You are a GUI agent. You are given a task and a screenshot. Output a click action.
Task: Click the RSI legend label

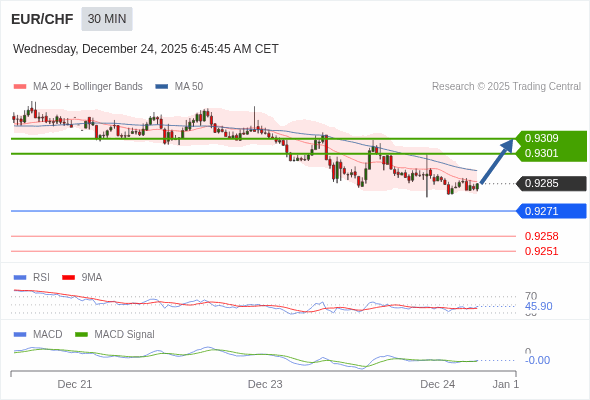point(41,278)
